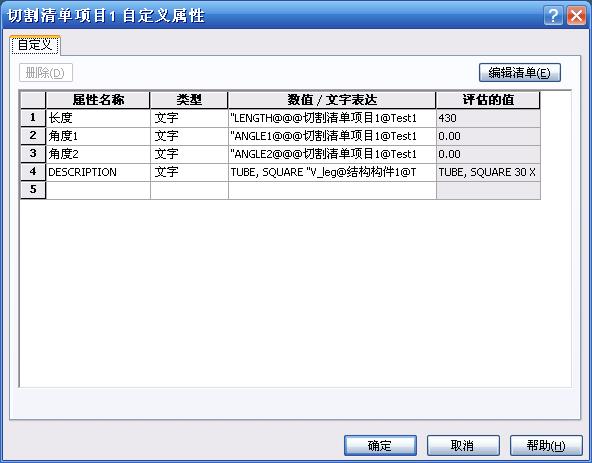Select row header number 4
The height and width of the screenshot is (463, 592).
33,172
